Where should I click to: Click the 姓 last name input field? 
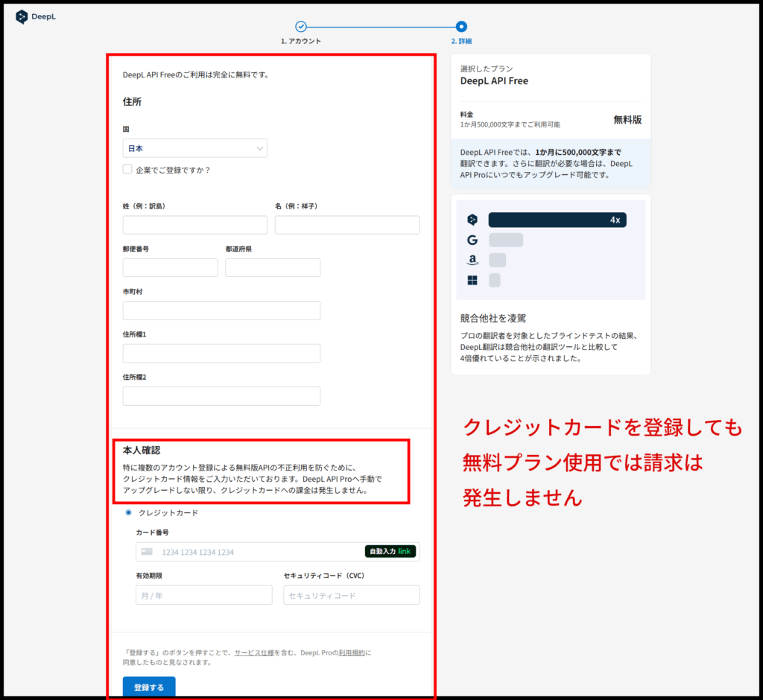(194, 225)
